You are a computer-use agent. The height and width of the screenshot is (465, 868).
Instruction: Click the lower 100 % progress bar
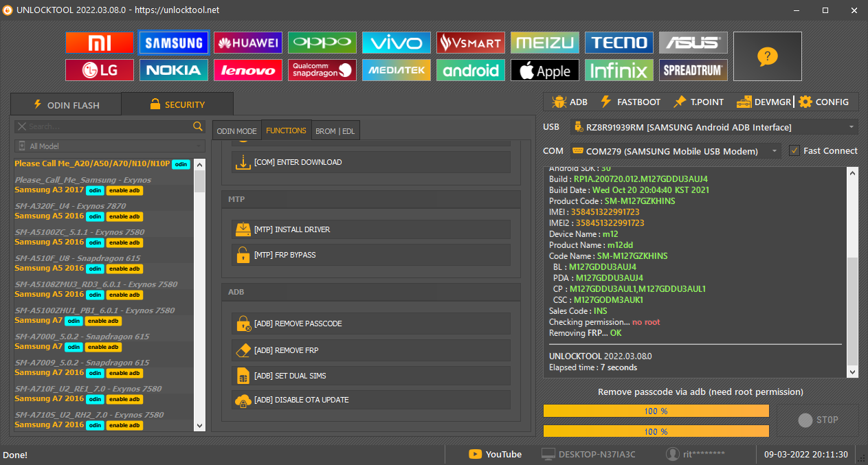coord(656,431)
